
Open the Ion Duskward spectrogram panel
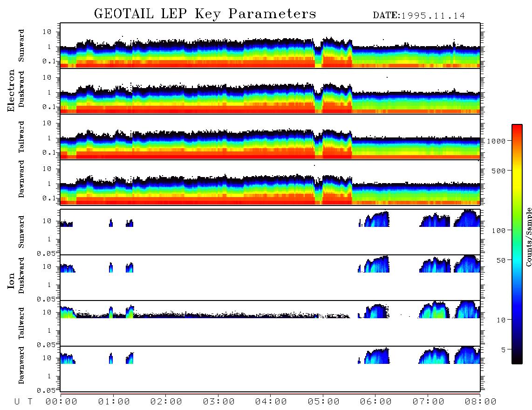coord(270,278)
